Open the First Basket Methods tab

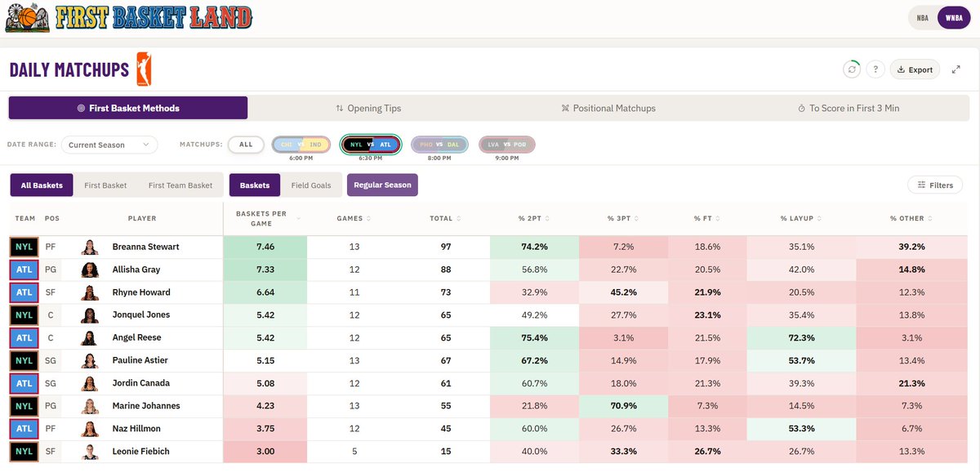tap(128, 108)
